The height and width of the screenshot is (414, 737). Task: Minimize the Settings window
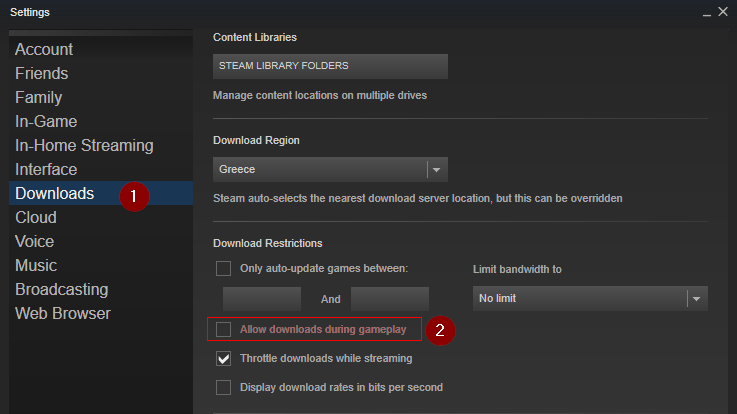[x=706, y=13]
